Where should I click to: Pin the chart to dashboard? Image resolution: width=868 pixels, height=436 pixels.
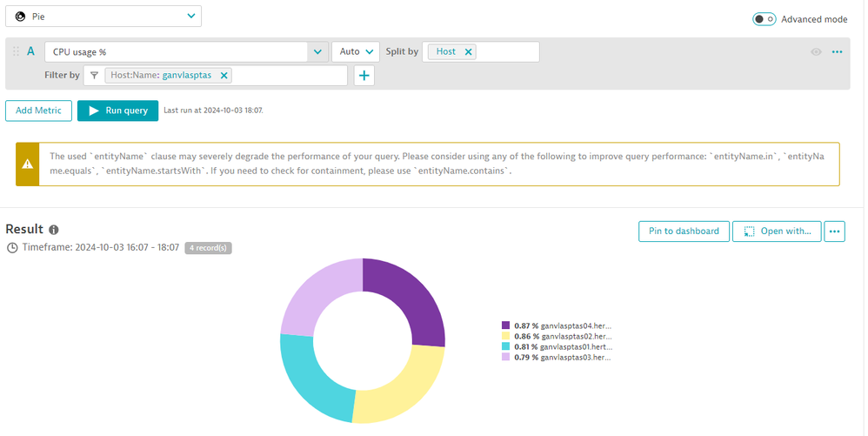pos(684,231)
